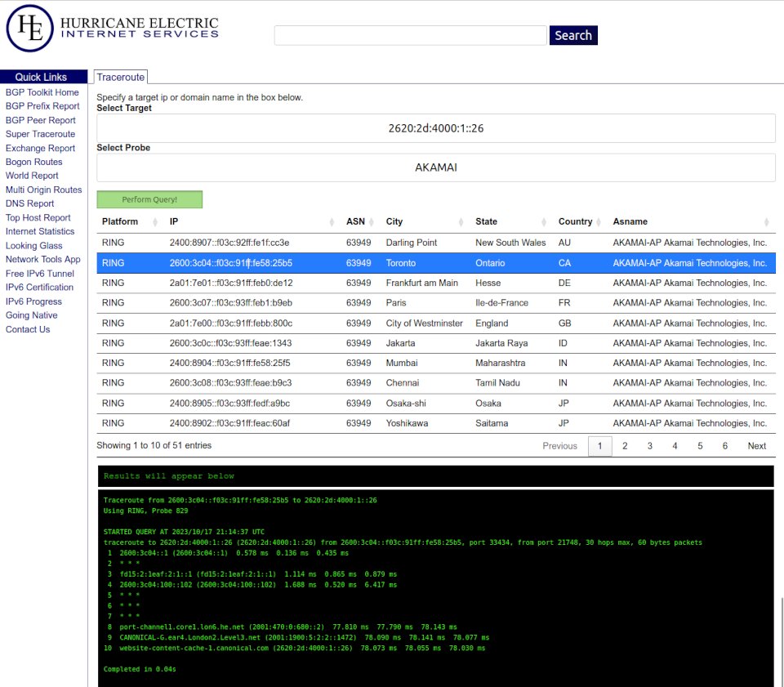This screenshot has width=784, height=687.
Task: Click IP 2400:8907::f03c:92ff:fe1f:cc3e cell
Action: pos(229,243)
